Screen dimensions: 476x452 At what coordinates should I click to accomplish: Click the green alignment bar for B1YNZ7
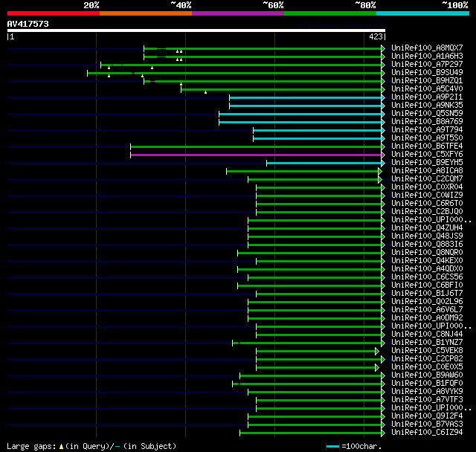pos(307,343)
